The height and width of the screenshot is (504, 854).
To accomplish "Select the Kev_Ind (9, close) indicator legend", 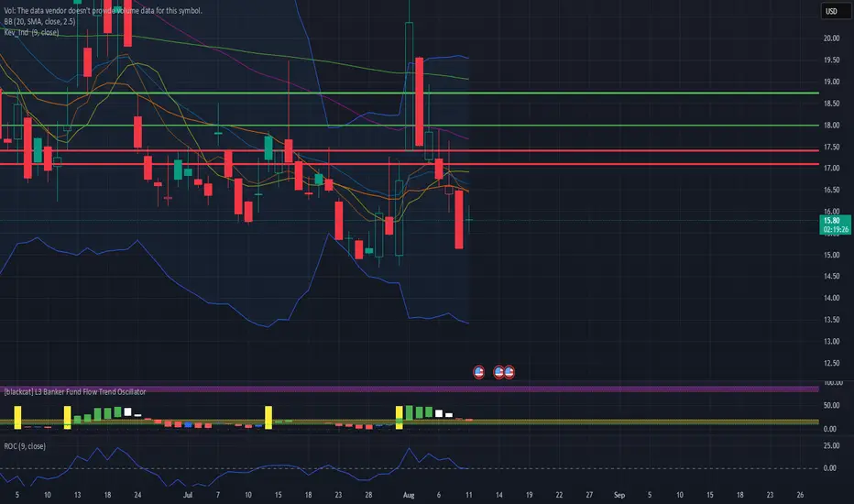I will pos(31,33).
